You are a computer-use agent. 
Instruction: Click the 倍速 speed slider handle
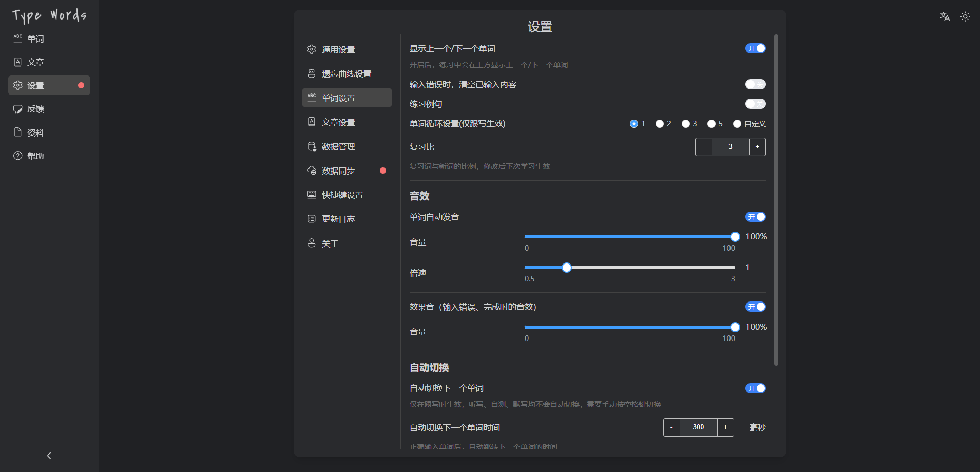[567, 268]
